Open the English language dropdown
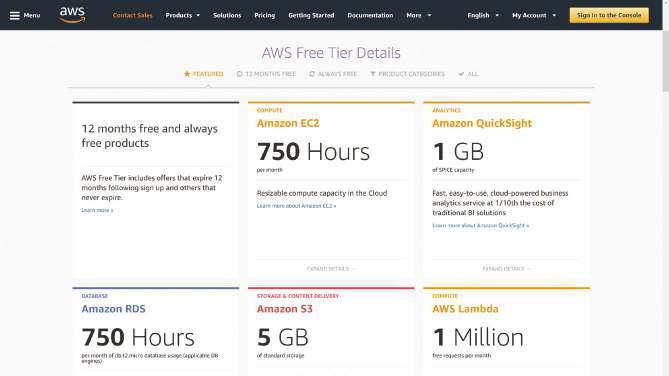 483,15
